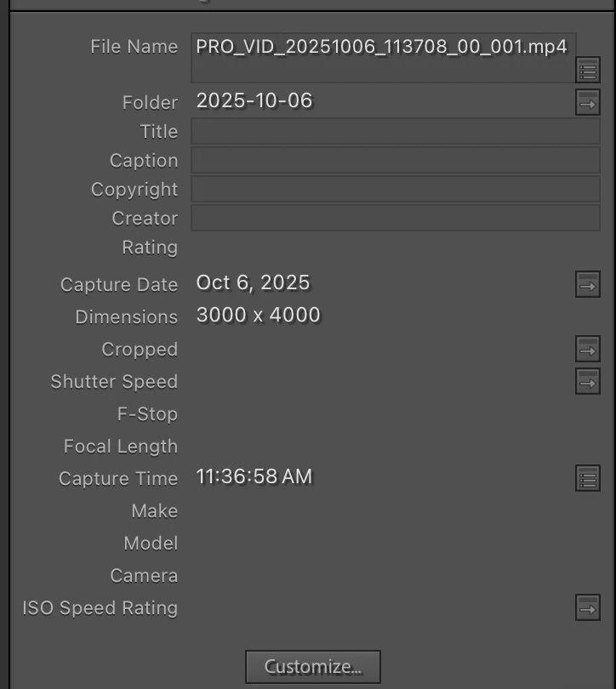Click the File Name text box
The width and height of the screenshot is (616, 689).
pos(383,58)
